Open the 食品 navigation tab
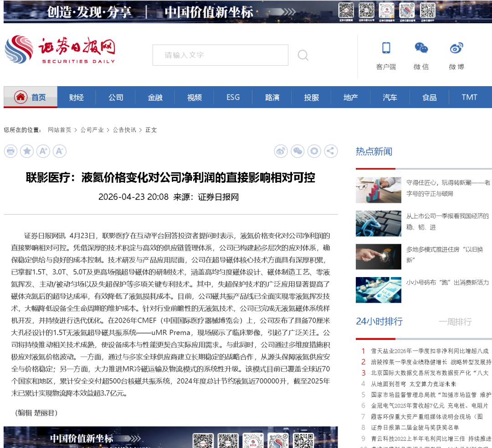This screenshot has height=448, width=492. (x=429, y=98)
